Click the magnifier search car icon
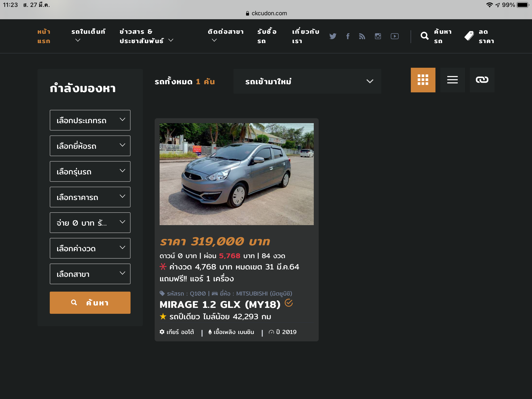The width and height of the screenshot is (532, 399). (425, 36)
